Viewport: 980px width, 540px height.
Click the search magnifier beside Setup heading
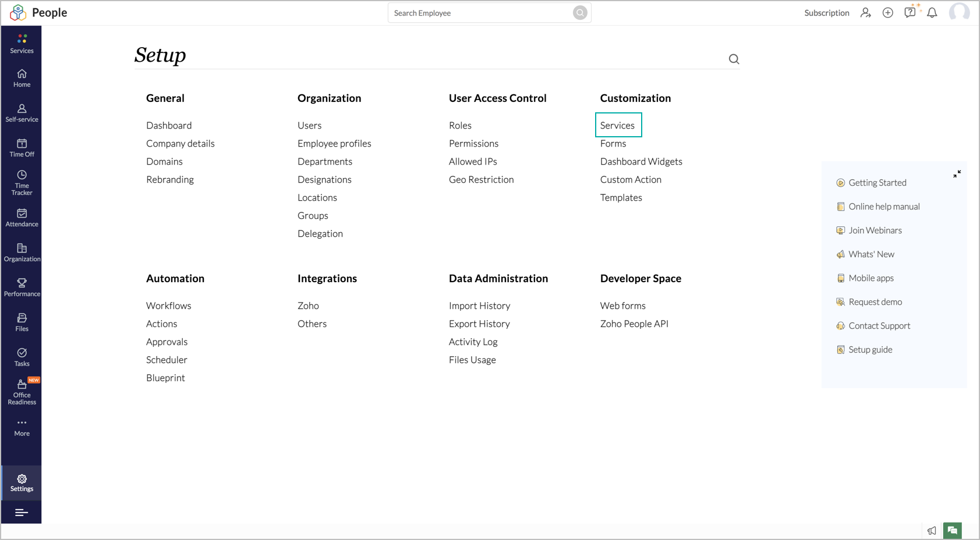[733, 59]
